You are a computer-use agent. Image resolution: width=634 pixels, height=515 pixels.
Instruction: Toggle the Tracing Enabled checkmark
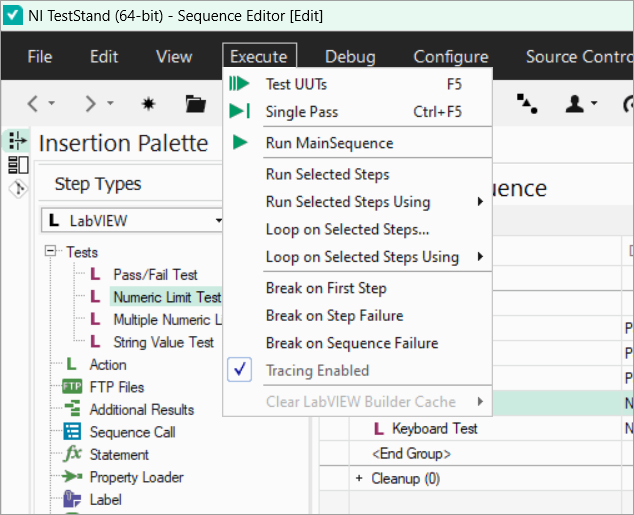[239, 369]
